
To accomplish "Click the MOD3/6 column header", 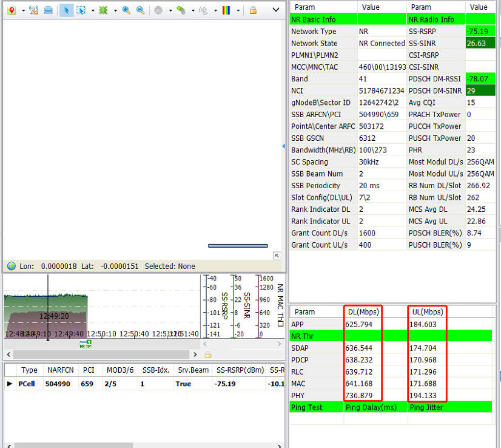I will (x=120, y=370).
